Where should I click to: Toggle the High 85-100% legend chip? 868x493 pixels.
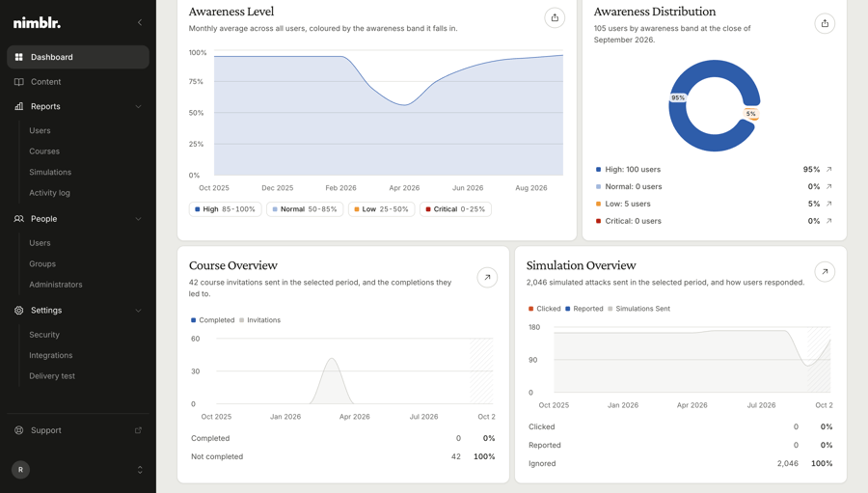(x=226, y=209)
